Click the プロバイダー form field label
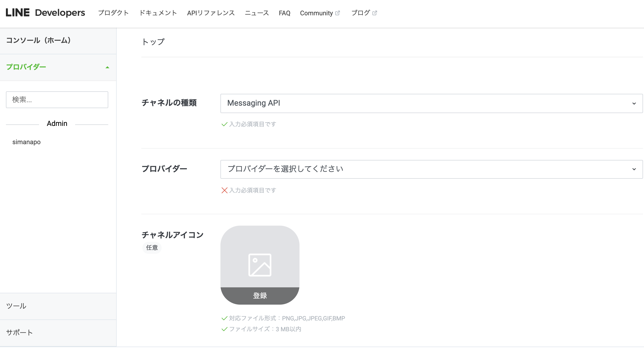Screen dimensions: 644x354 click(164, 169)
